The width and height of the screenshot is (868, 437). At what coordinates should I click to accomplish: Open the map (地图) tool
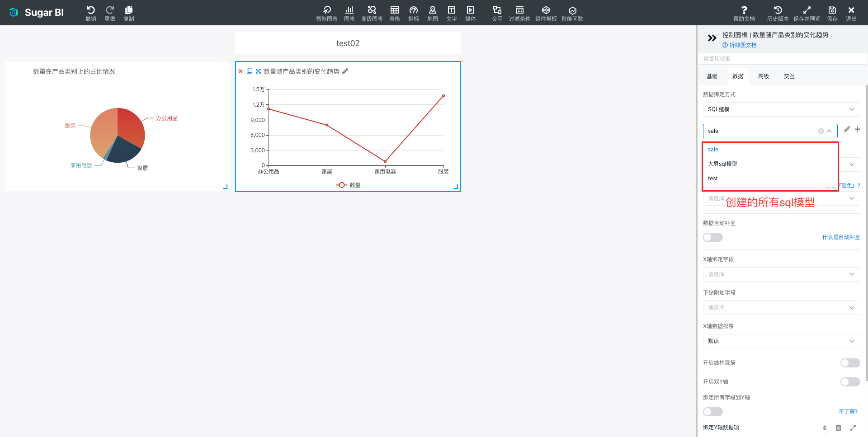[x=433, y=13]
